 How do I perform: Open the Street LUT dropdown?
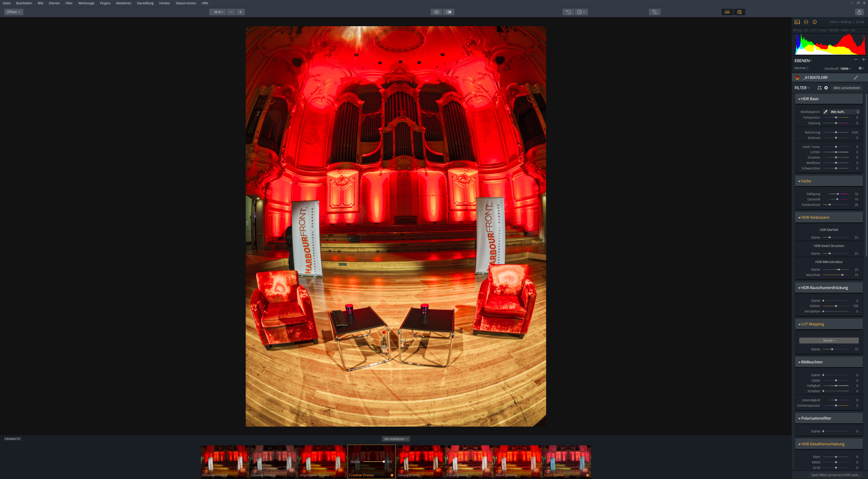[829, 340]
